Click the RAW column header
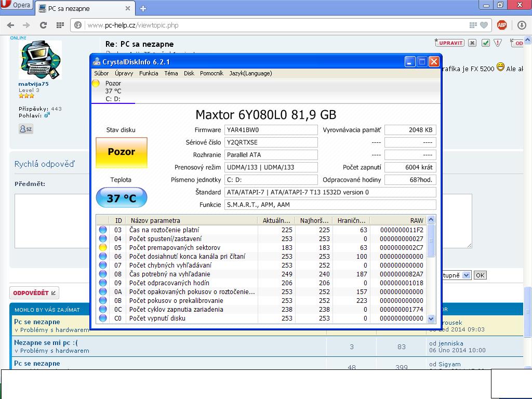Screen dimensions: 532x399 (x=397, y=220)
